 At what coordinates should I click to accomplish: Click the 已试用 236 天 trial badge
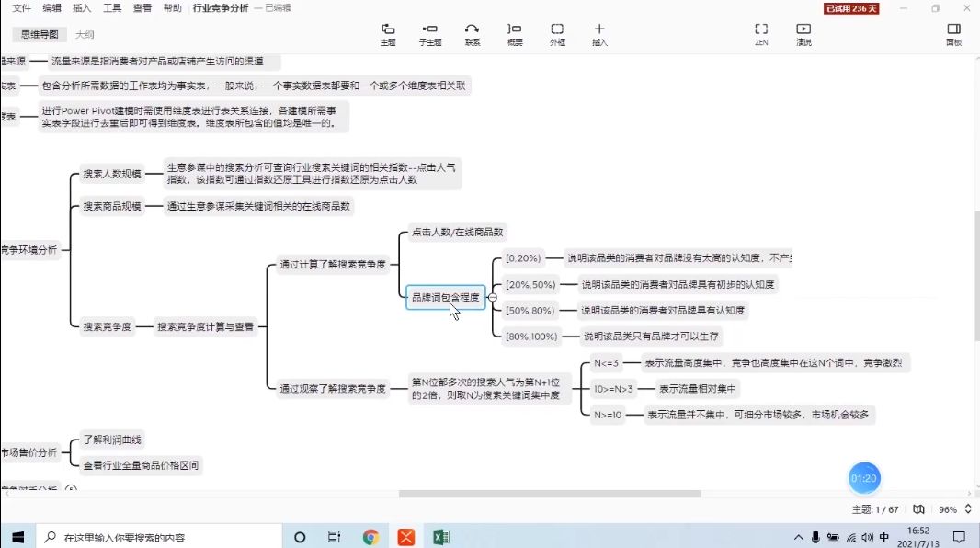pyautogui.click(x=851, y=9)
